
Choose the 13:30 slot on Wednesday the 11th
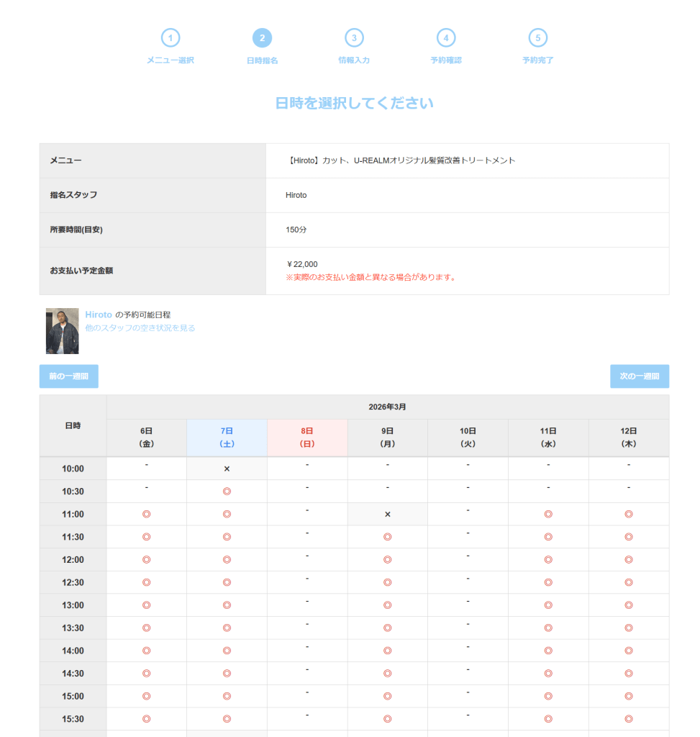tap(548, 628)
